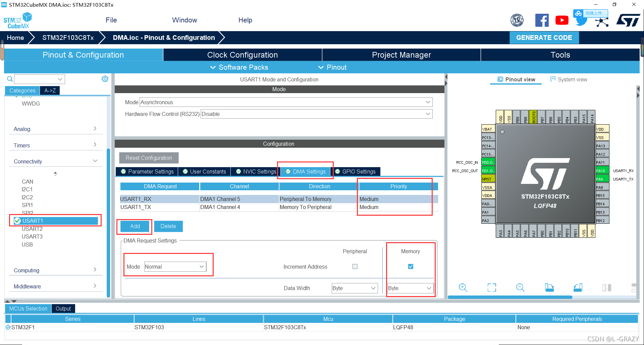Uncheck Memory increment address checkbox

pos(411,267)
